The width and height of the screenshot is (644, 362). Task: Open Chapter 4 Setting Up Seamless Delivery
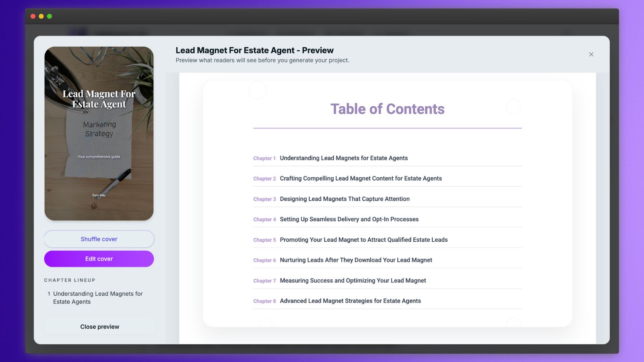coord(349,219)
